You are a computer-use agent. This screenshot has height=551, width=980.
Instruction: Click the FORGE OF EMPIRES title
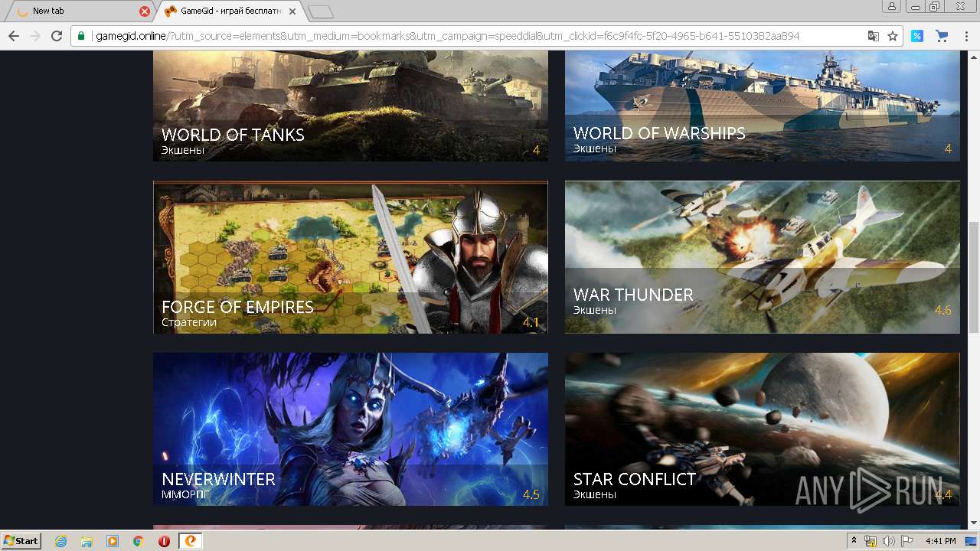point(237,307)
